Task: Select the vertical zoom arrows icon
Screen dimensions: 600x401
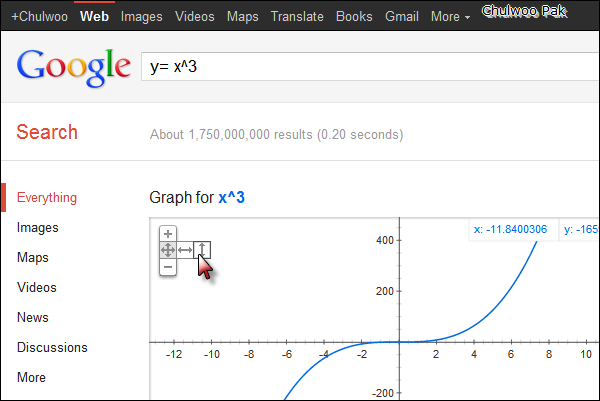Action: coord(202,250)
